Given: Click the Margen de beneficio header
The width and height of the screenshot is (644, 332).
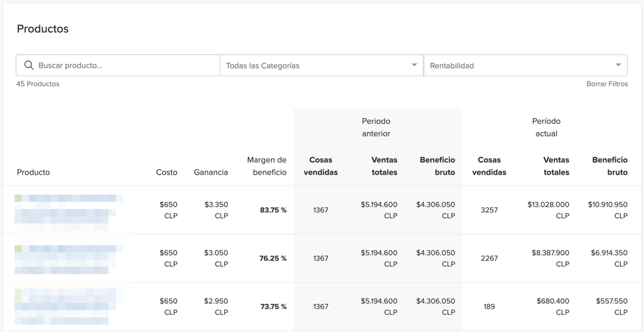Looking at the screenshot, I should [x=267, y=166].
